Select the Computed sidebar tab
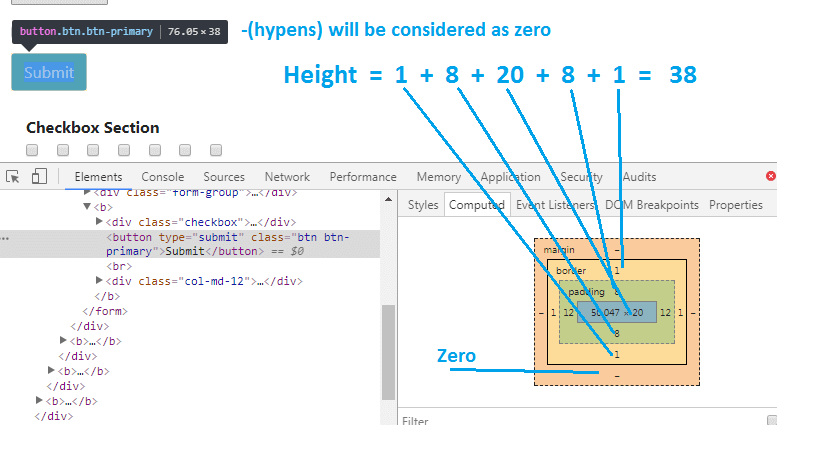The image size is (819, 460). pyautogui.click(x=477, y=205)
